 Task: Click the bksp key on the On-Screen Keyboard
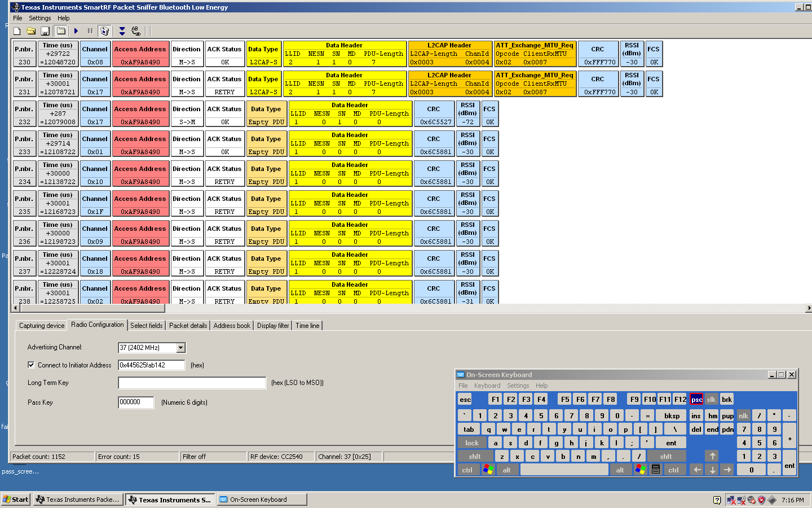[672, 416]
